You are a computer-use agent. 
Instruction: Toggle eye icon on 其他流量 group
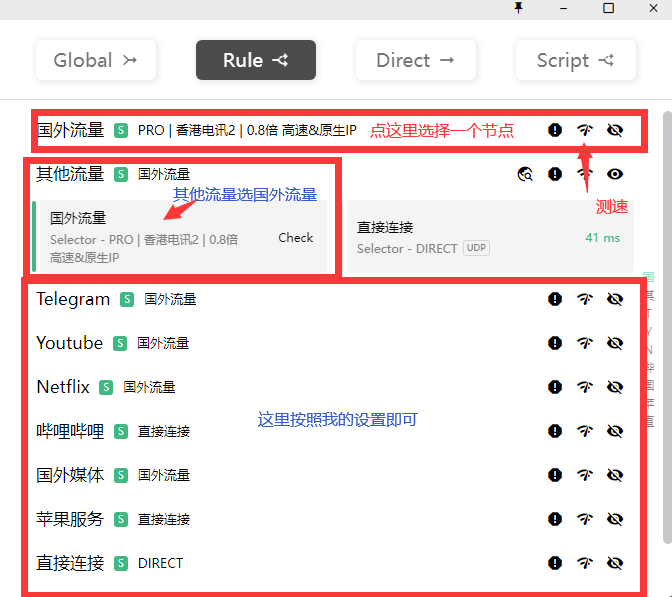coord(615,174)
